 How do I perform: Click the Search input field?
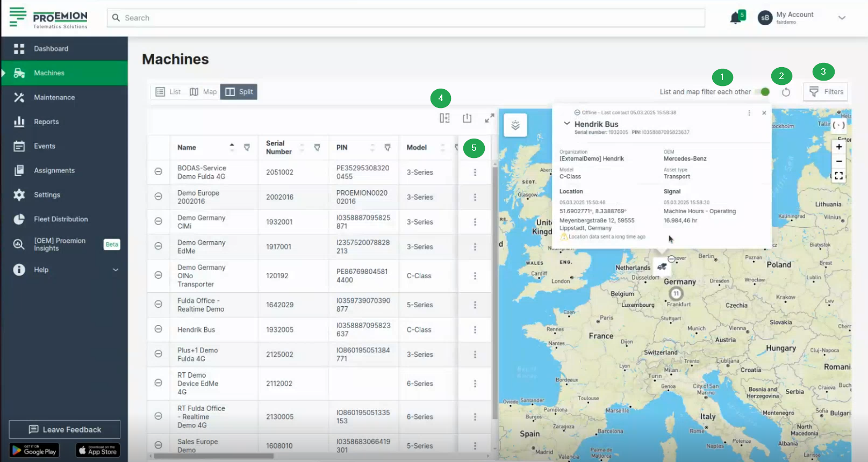[x=406, y=18]
